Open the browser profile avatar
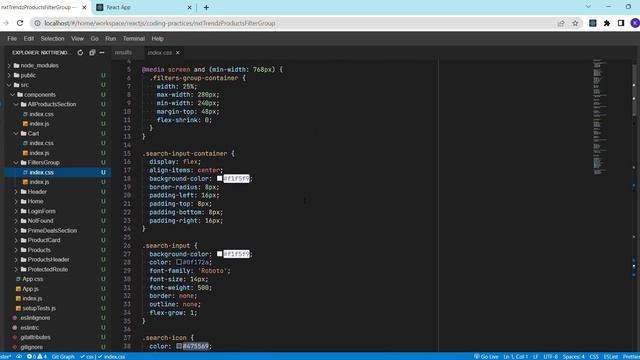The image size is (640, 360). pos(635,23)
